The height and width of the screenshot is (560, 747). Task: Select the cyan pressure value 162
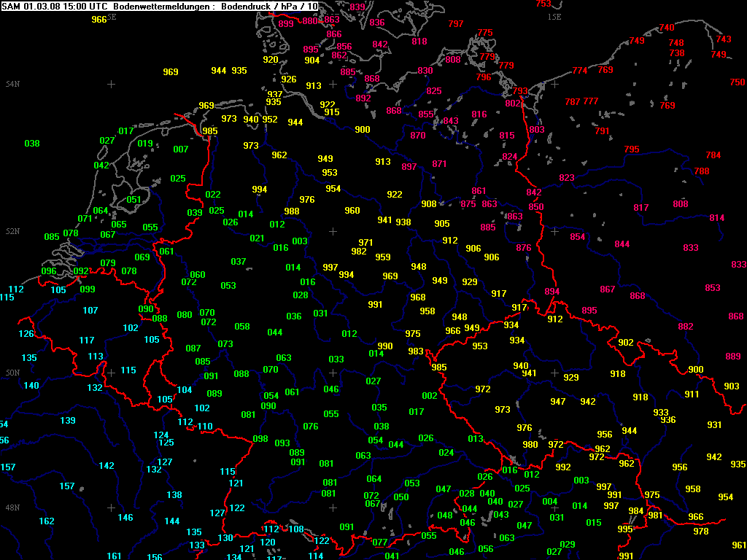[x=47, y=521]
